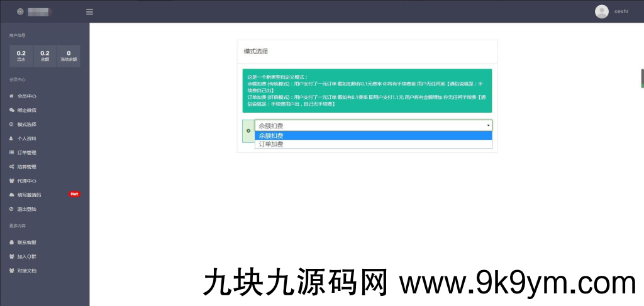The height and width of the screenshot is (306, 644).
Task: Toggle the hamburger sidebar menu icon
Action: coord(89,12)
